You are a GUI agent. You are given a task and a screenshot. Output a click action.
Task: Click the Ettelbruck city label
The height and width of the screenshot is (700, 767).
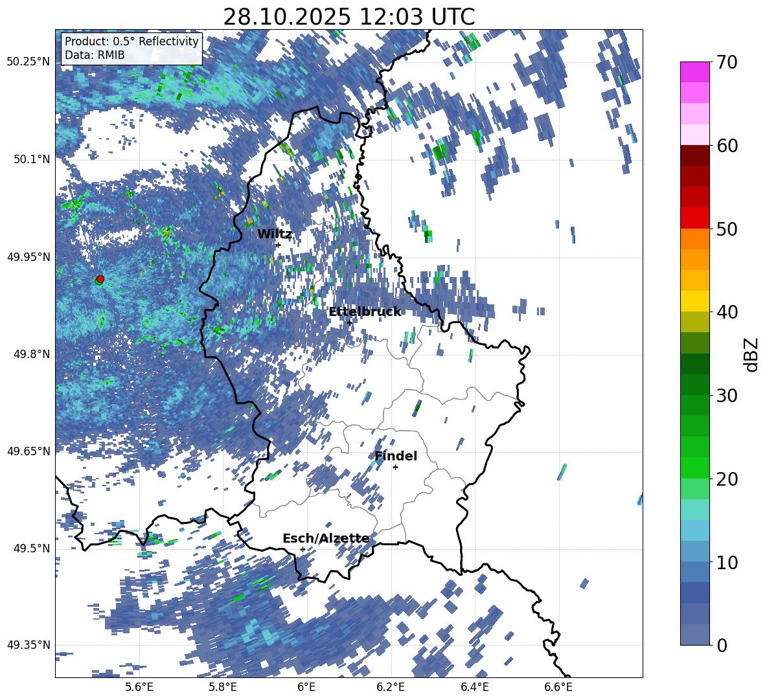tap(365, 312)
